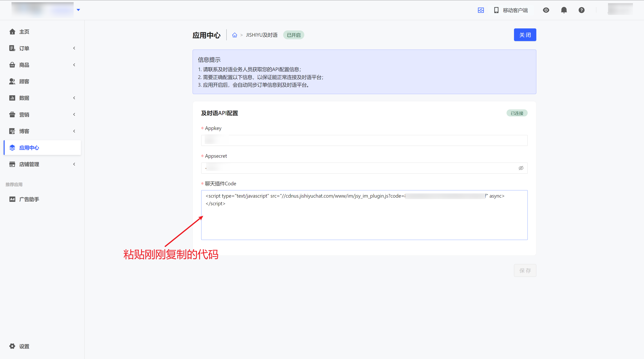
Task: Click the 及时语API配置 heading
Action: click(219, 113)
